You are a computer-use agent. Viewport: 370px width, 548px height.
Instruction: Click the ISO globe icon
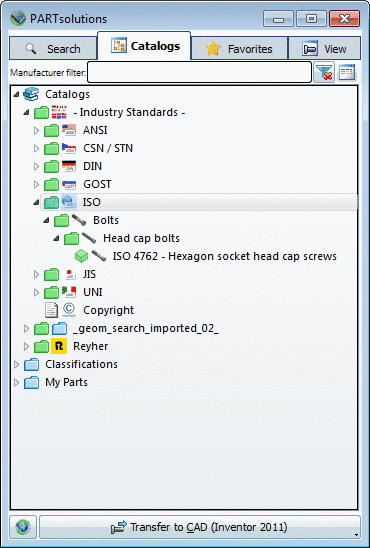click(69, 202)
